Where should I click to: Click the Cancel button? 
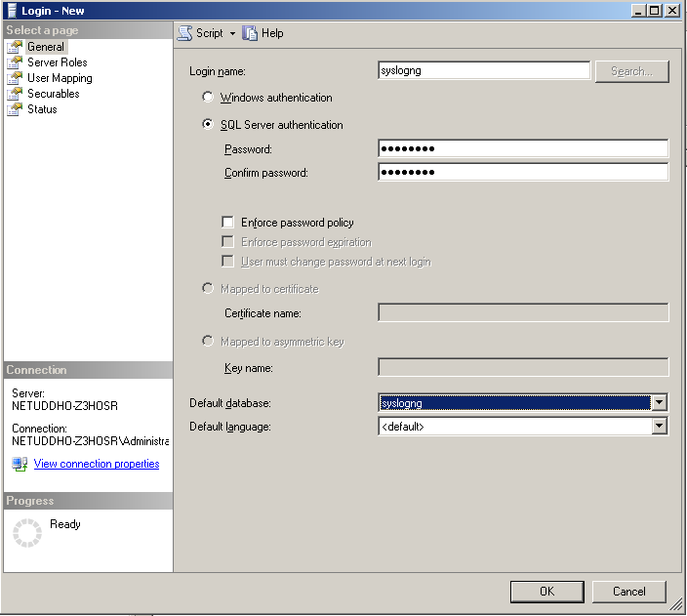point(628,592)
